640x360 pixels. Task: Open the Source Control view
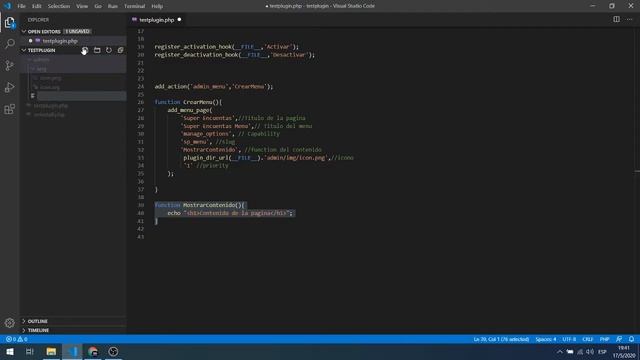pyautogui.click(x=9, y=65)
